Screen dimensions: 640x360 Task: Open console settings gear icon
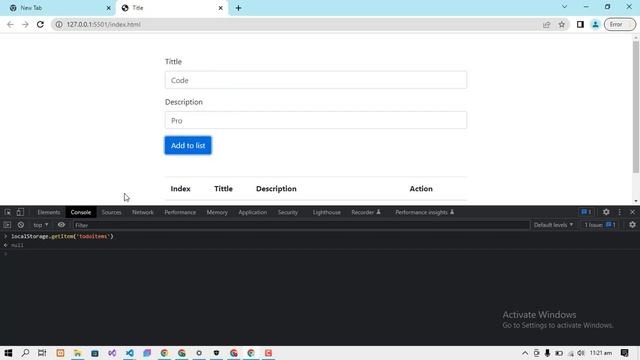click(632, 225)
